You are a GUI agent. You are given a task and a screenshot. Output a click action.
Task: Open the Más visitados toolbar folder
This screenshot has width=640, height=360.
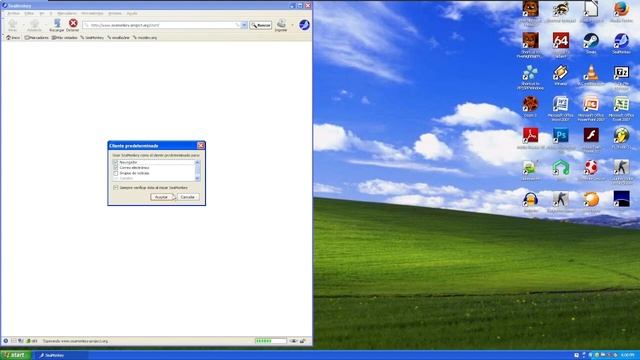tap(64, 38)
